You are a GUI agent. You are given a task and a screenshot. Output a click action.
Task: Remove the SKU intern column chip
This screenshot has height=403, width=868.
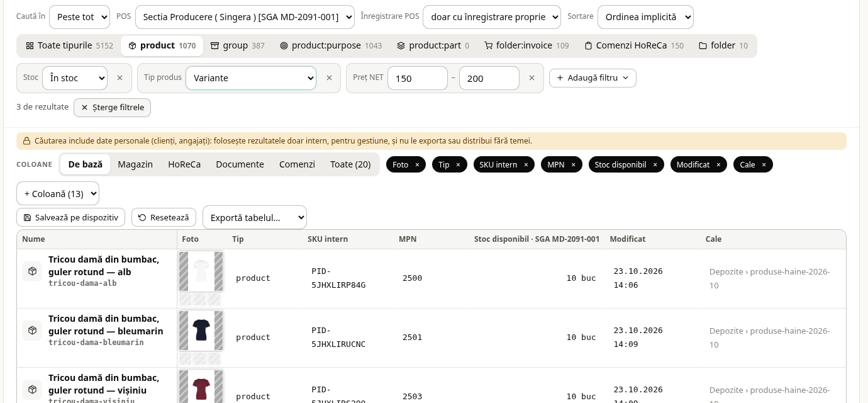click(526, 165)
